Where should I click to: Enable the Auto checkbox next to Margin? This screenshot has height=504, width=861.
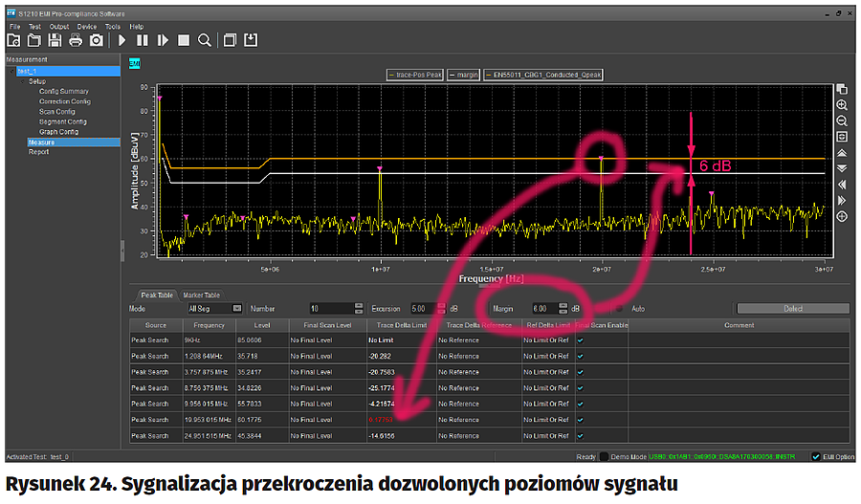[618, 309]
